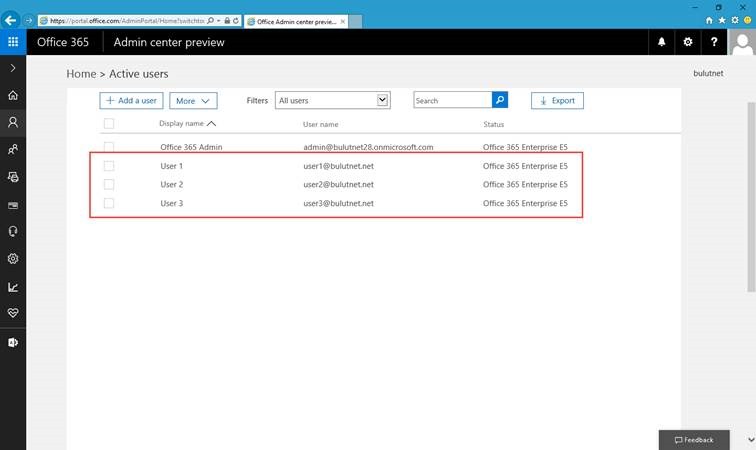Click Admin center preview title
The image size is (756, 450).
(x=169, y=42)
